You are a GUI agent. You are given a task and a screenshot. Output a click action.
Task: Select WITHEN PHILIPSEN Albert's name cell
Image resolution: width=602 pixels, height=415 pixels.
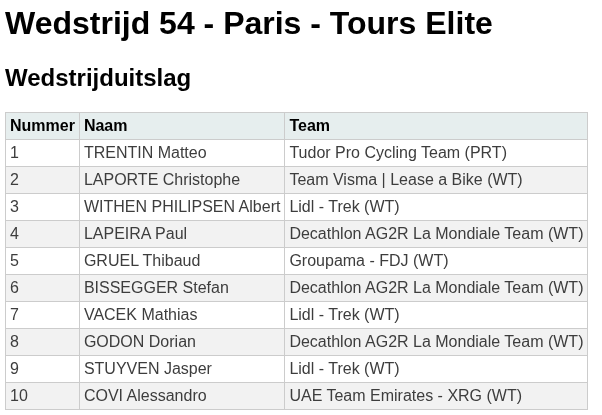tap(182, 206)
